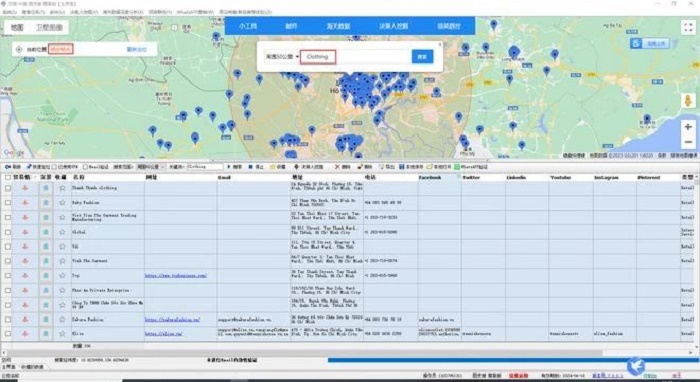This screenshot has height=382, width=700.
Task: Click the Clothing keyword input on map
Action: [318, 57]
